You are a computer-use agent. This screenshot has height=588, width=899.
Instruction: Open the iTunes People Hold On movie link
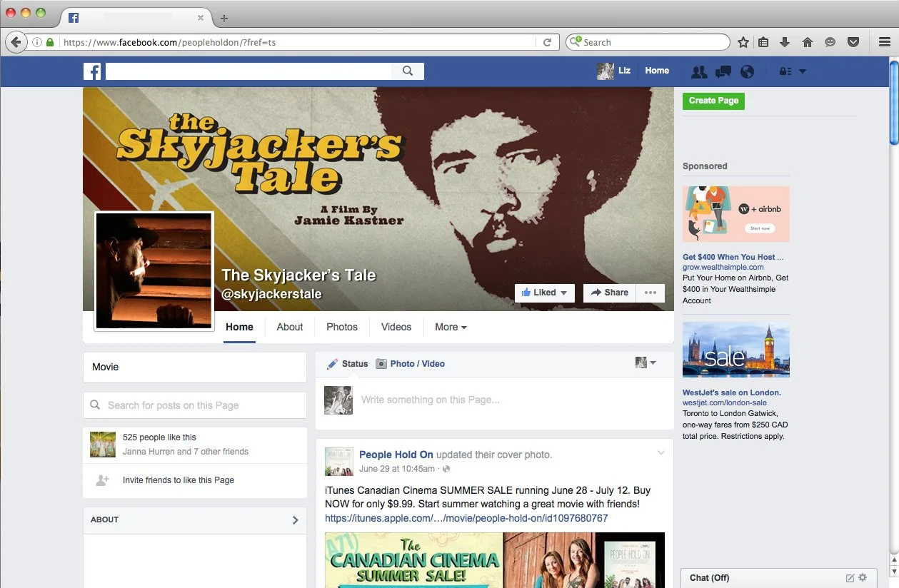tap(466, 517)
